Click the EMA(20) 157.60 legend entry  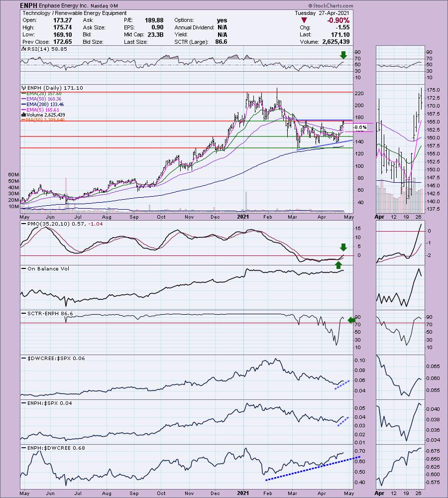[44, 94]
